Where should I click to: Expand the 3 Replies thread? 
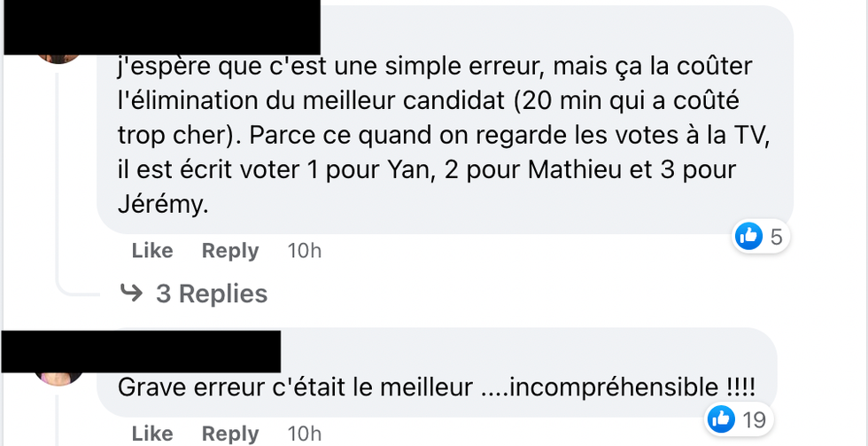[211, 293]
